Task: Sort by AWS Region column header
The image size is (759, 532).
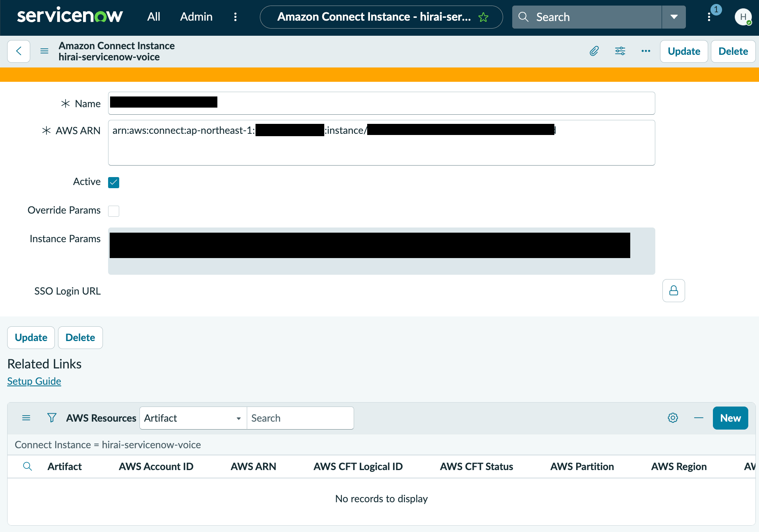Action: point(679,466)
